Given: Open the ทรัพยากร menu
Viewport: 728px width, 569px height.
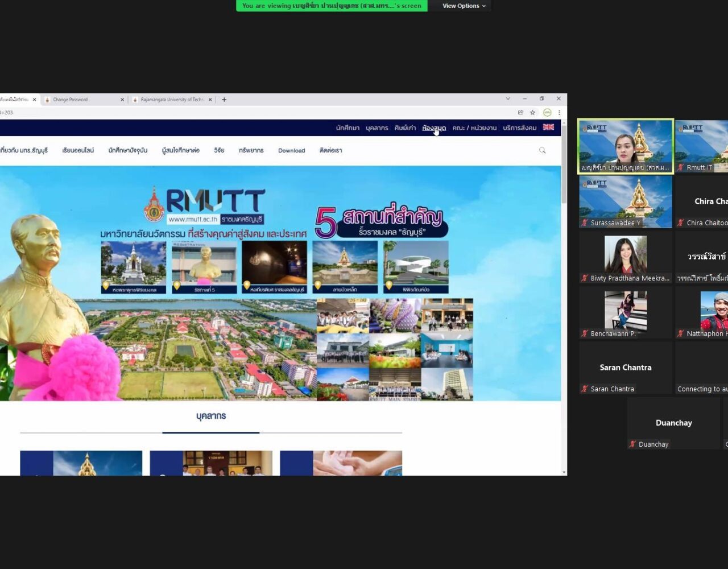Looking at the screenshot, I should pyautogui.click(x=251, y=151).
